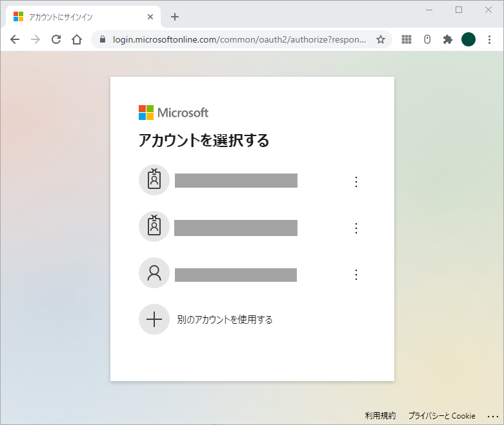
Task: Open the Extensions puzzle-piece menu
Action: 447,39
